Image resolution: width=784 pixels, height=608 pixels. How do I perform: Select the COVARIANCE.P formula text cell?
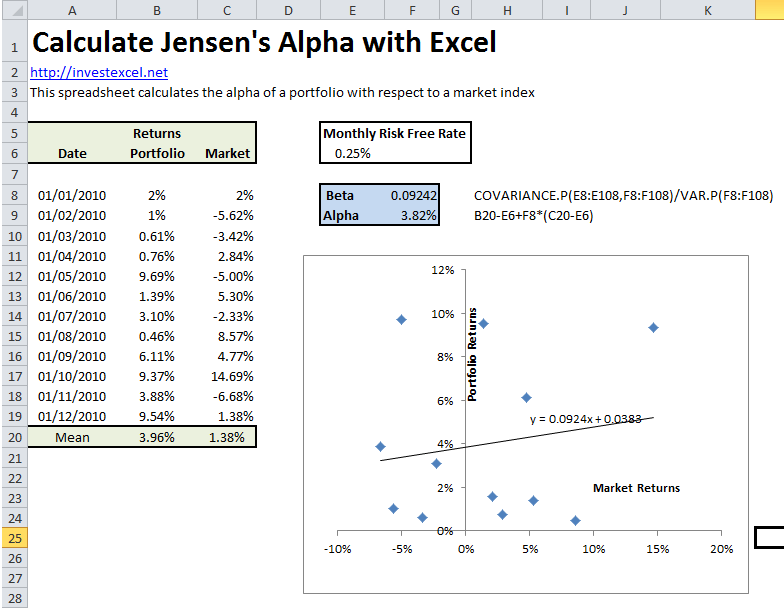click(622, 196)
